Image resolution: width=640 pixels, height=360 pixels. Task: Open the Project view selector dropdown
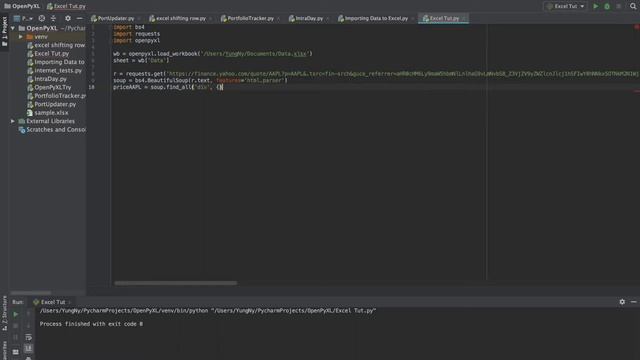[23, 18]
